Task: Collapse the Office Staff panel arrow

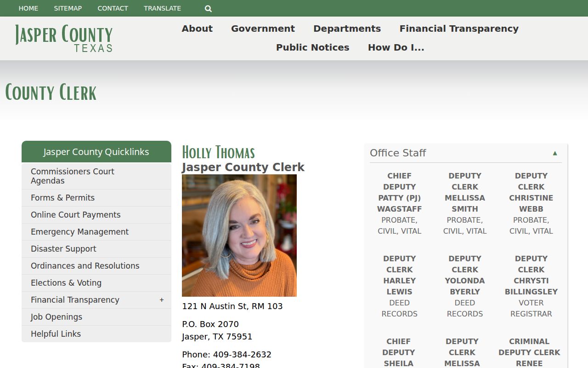Action: pos(555,153)
